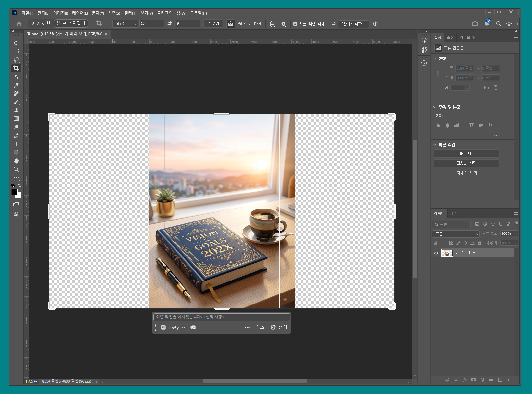This screenshot has height=394, width=532.
Task: Select the Lasso tool
Action: coord(16,60)
